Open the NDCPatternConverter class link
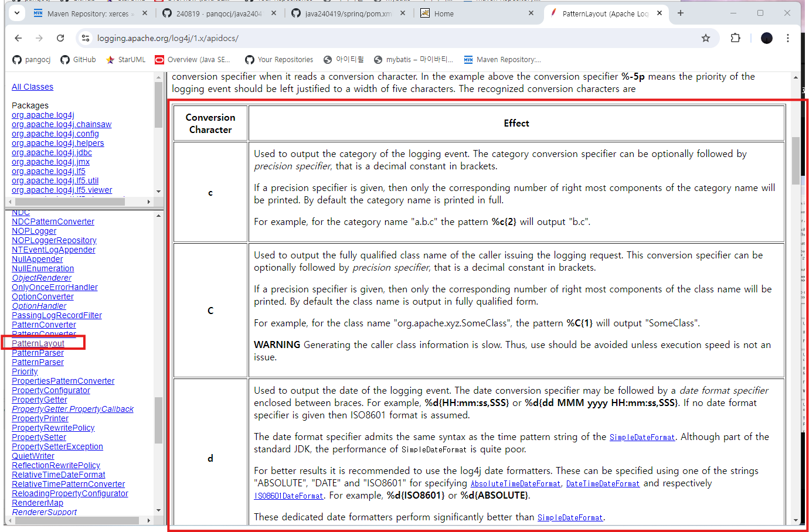This screenshot has height=532, width=809. [x=53, y=221]
